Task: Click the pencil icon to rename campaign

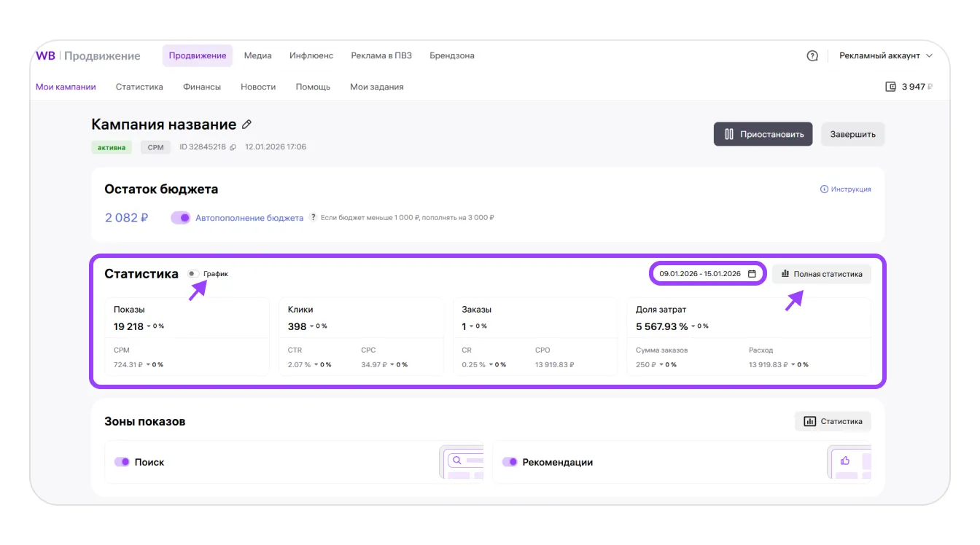Action: coord(246,125)
